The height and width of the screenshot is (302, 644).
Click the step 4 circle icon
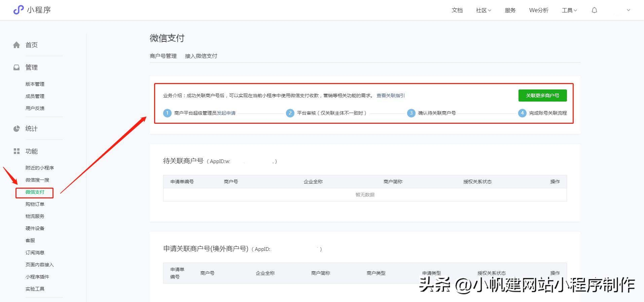click(522, 113)
